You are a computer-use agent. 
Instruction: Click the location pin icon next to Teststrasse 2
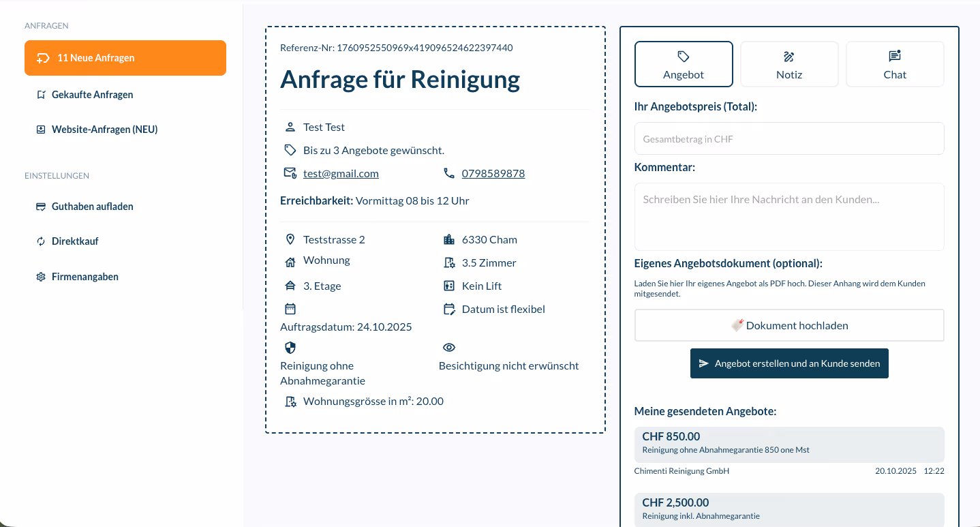290,239
